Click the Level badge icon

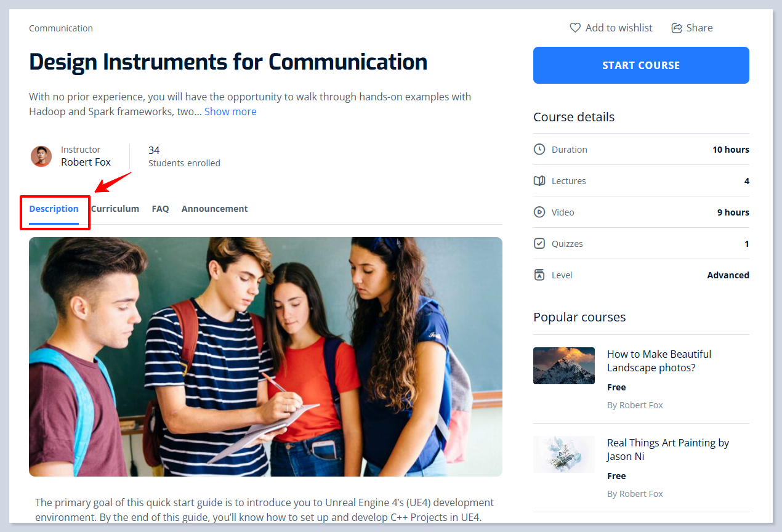(x=539, y=275)
